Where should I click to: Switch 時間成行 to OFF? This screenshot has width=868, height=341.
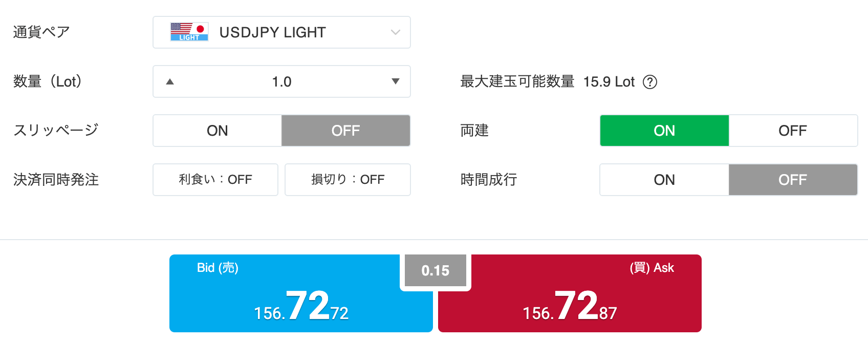tap(792, 180)
